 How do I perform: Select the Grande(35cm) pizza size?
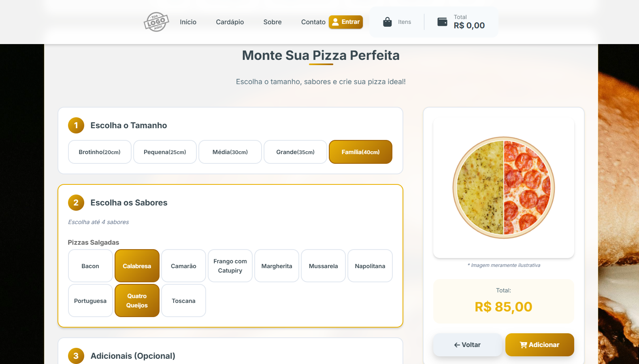(x=295, y=152)
